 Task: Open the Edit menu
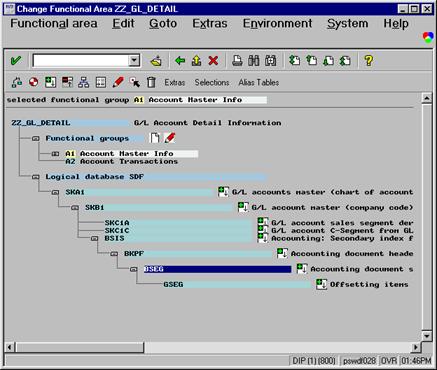click(123, 24)
